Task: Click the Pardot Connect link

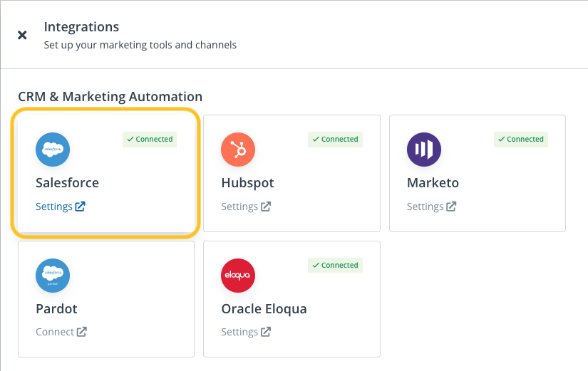Action: point(55,332)
